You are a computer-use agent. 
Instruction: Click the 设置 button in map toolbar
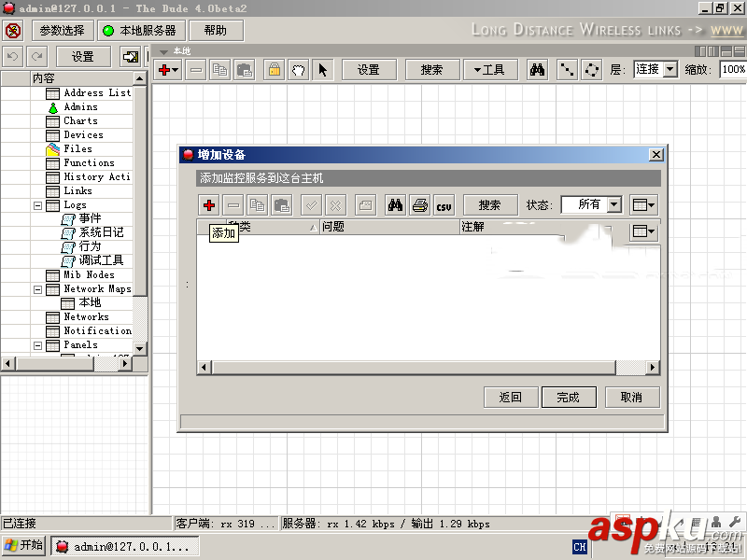click(369, 70)
